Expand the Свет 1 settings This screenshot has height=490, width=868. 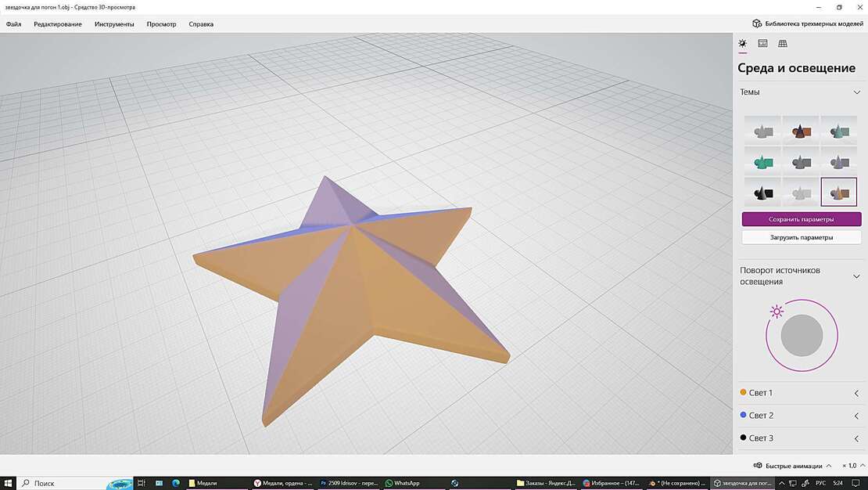pyautogui.click(x=857, y=393)
